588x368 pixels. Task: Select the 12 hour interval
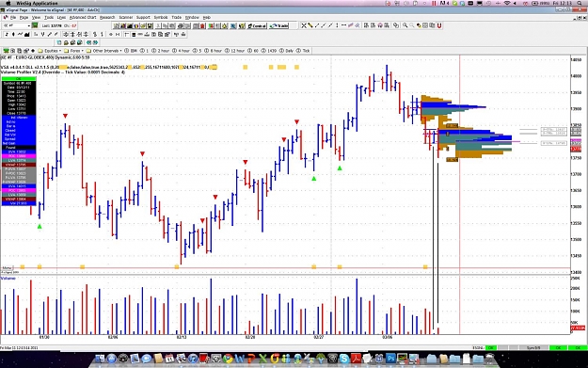[235, 51]
